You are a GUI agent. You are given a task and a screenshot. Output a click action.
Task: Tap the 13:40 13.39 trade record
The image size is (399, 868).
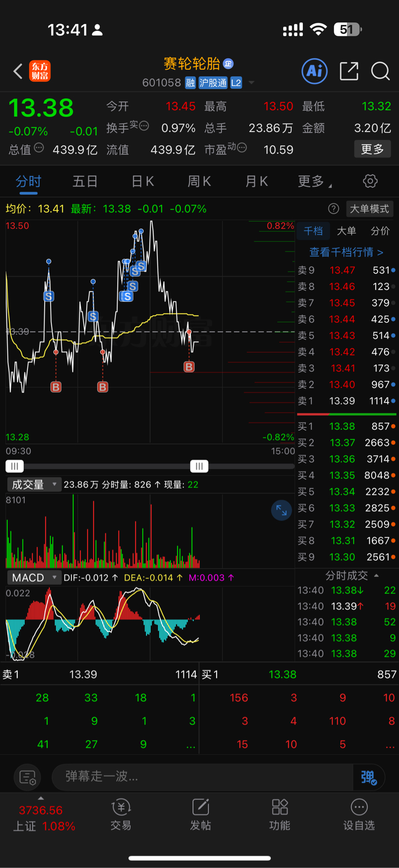347,606
